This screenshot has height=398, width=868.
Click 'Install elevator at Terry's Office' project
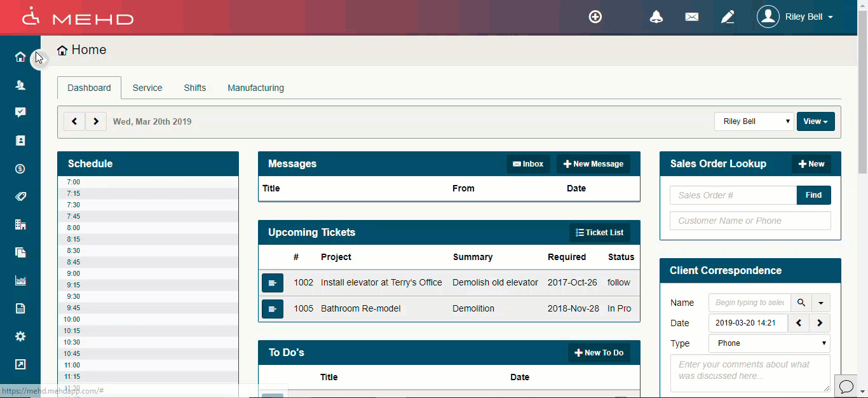pos(381,283)
